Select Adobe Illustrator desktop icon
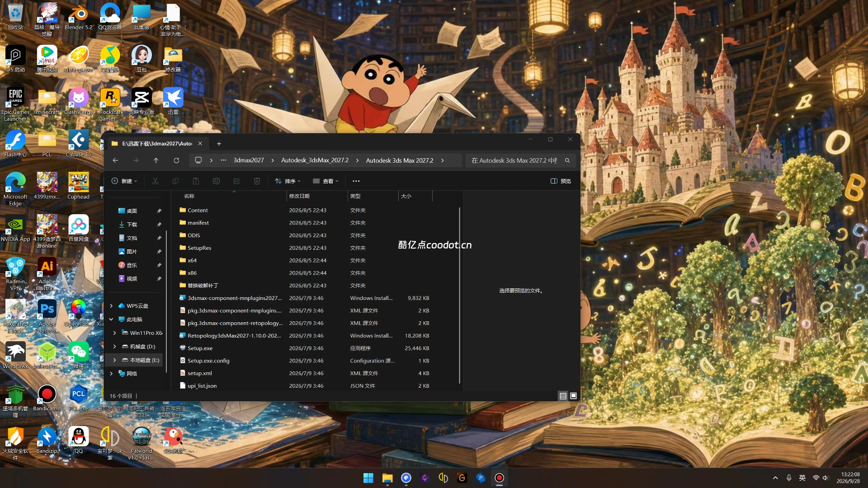Image resolution: width=868 pixels, height=488 pixels. pyautogui.click(x=47, y=274)
